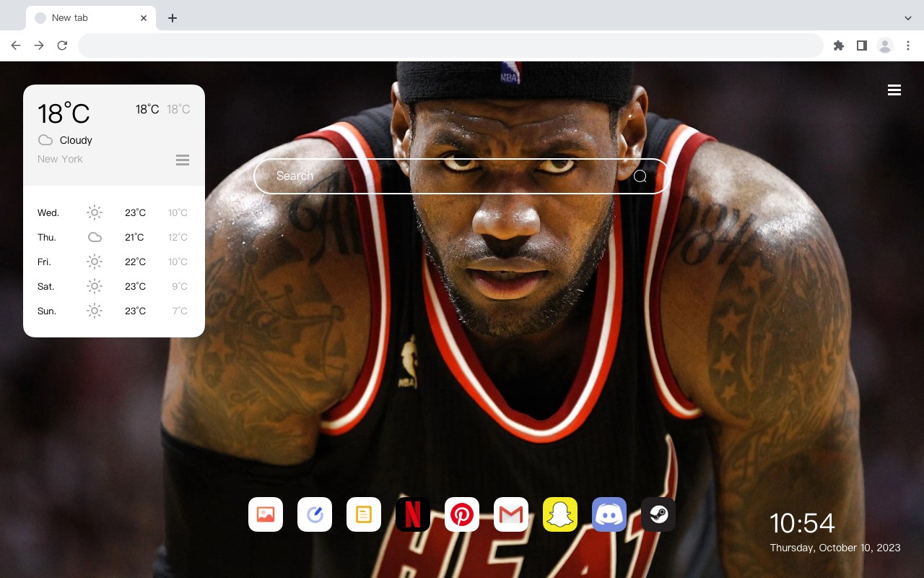924x578 pixels.
Task: Toggle the browser side panel icon
Action: point(861,46)
